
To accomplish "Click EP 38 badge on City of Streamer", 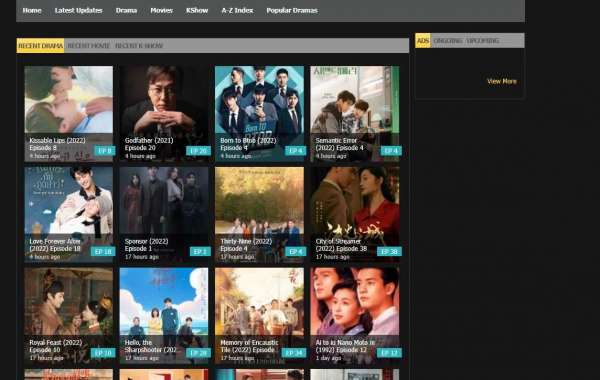I will (x=389, y=251).
